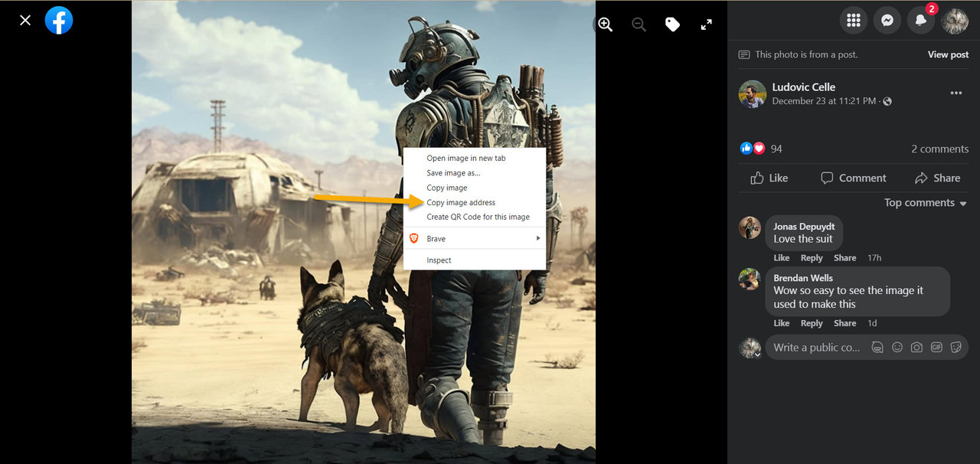Viewport: 980px width, 464px height.
Task: Insert an emoji in the comment
Action: (x=897, y=348)
